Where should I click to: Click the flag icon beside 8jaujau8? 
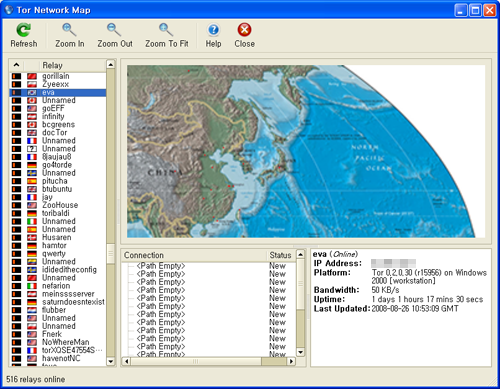pos(32,157)
